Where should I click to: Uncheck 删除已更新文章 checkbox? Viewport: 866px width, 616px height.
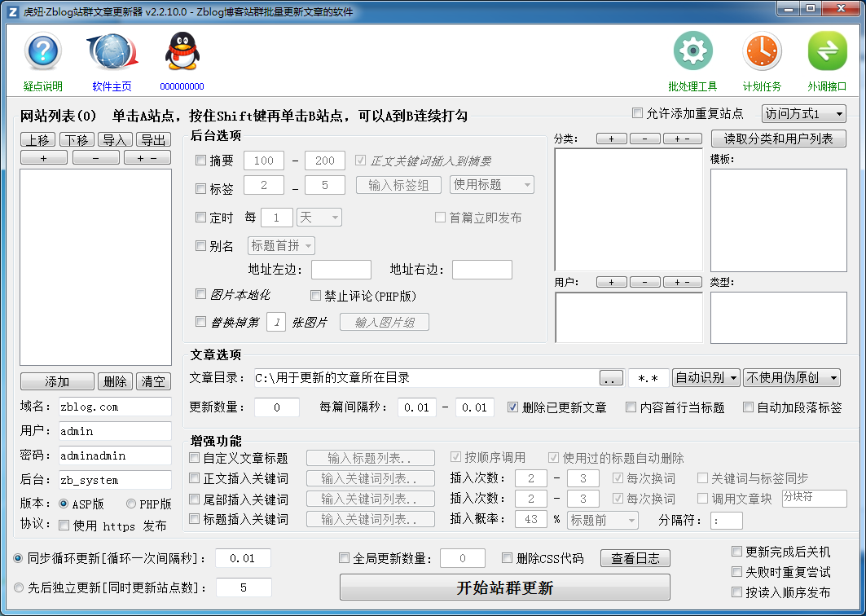click(x=512, y=407)
